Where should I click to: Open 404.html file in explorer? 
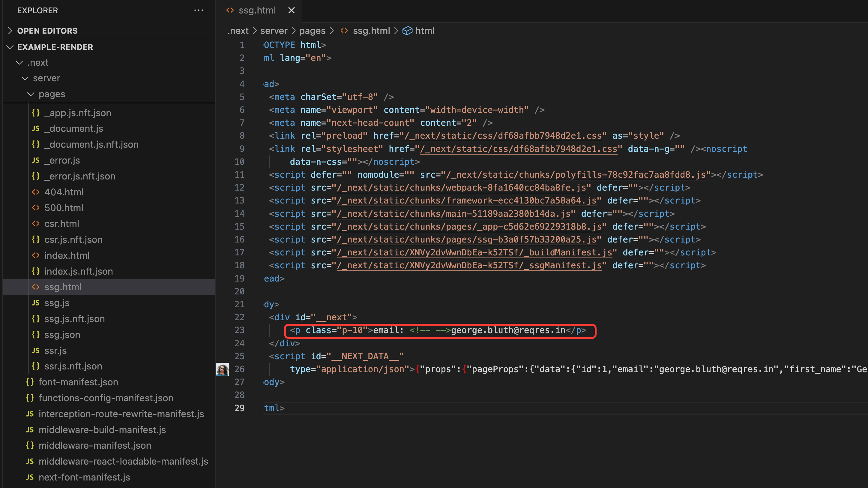tap(64, 192)
